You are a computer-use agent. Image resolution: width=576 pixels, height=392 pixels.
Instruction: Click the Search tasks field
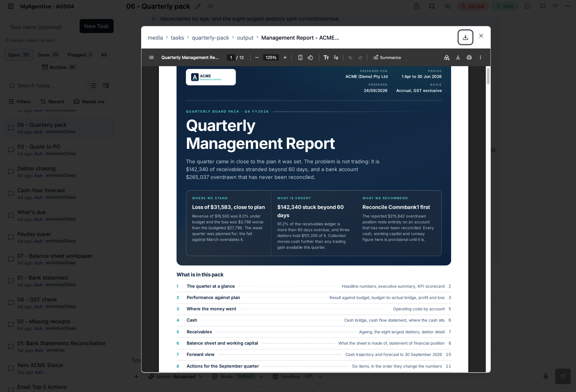click(x=44, y=86)
